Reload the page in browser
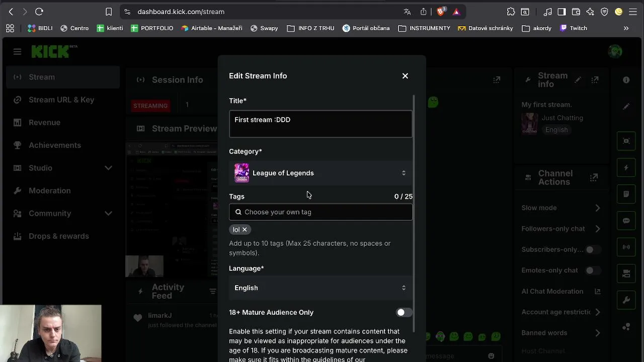Image resolution: width=644 pixels, height=362 pixels. pos(39,12)
